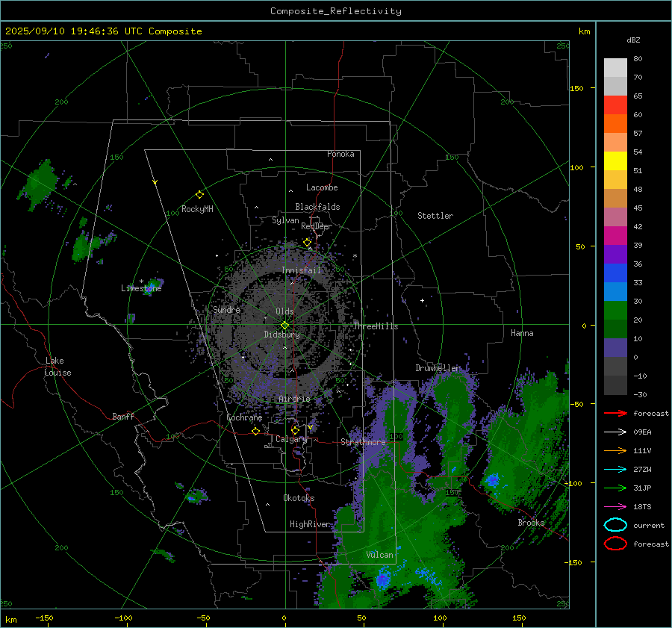
Task: Click the Limestone label
Action: tap(141, 288)
